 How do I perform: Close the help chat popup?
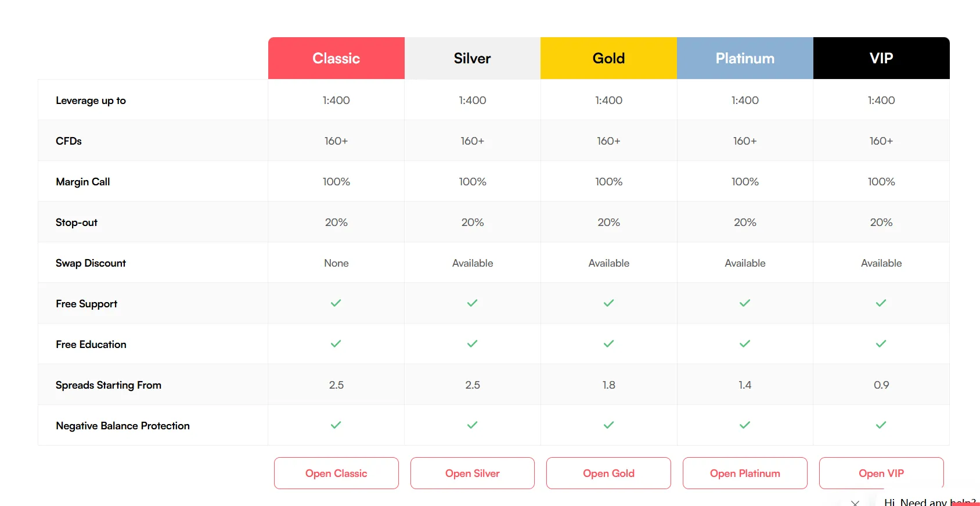[x=855, y=503]
